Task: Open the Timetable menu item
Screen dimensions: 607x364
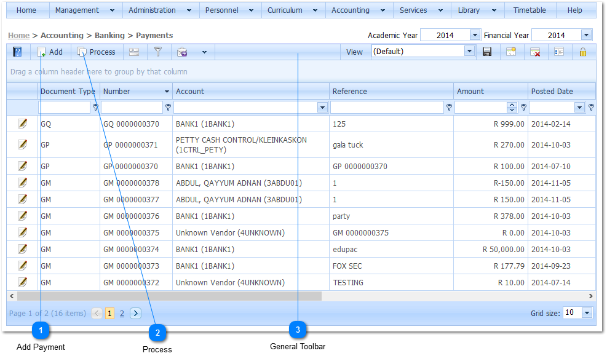Action: (530, 10)
